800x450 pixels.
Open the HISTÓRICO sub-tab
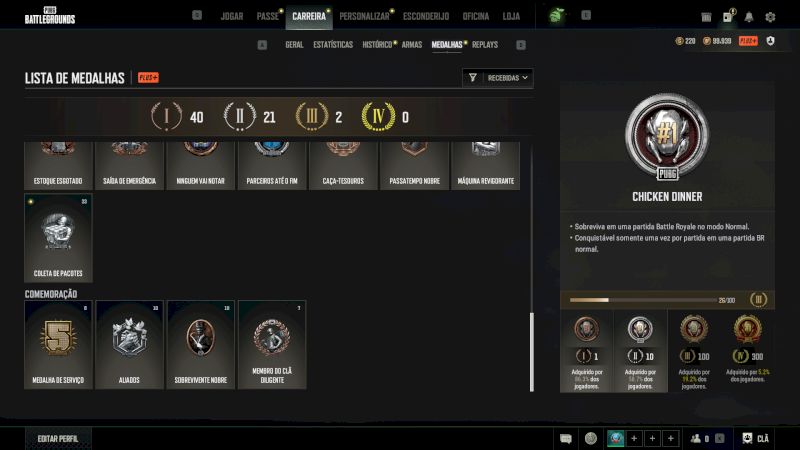378,45
